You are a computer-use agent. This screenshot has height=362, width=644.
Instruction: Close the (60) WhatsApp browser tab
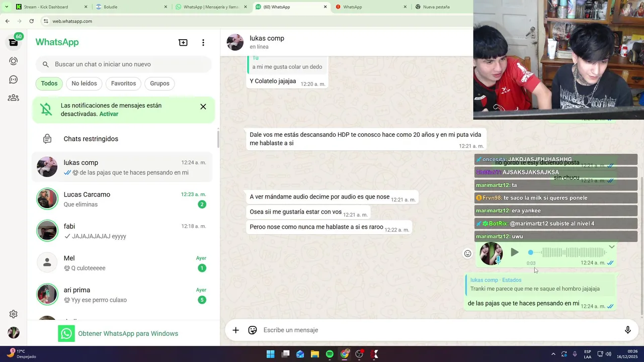(326, 7)
